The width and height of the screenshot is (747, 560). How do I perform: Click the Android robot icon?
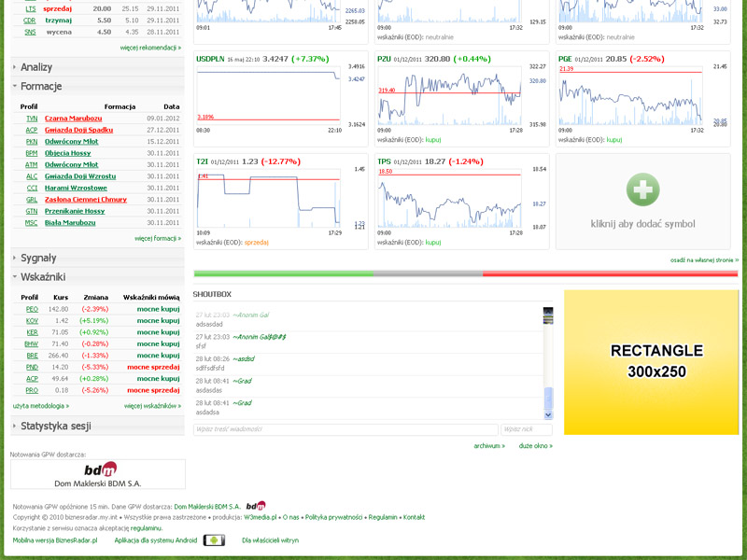click(x=214, y=539)
